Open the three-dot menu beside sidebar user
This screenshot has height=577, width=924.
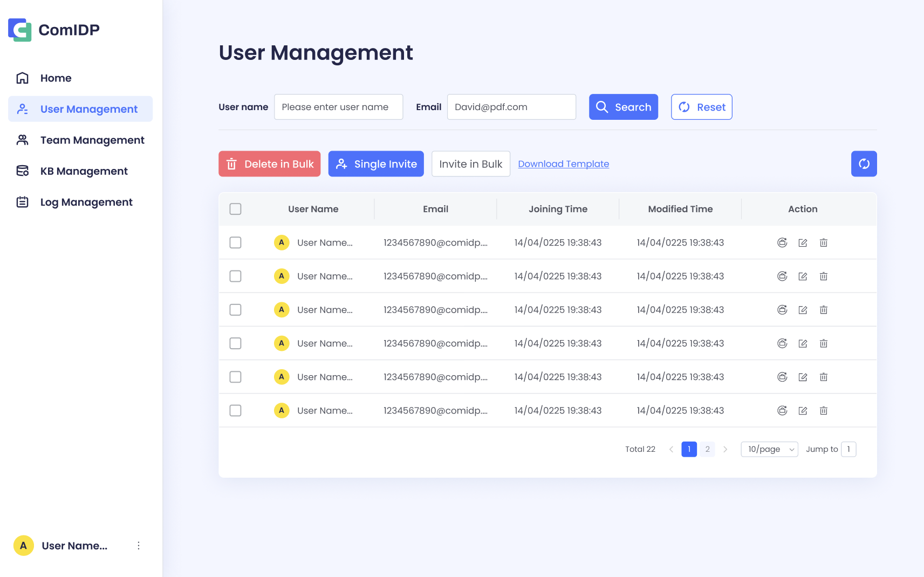pos(139,546)
